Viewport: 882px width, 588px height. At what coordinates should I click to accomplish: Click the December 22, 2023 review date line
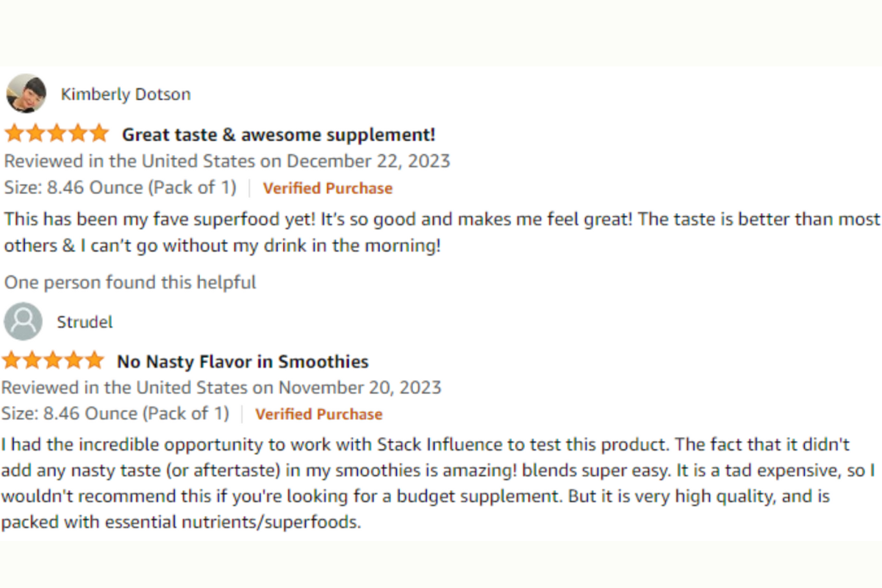(x=227, y=161)
